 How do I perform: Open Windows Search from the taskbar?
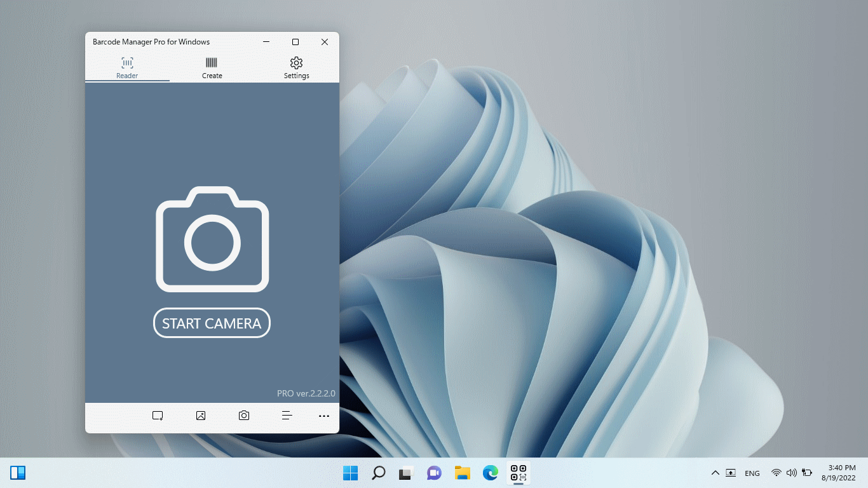pyautogui.click(x=378, y=473)
